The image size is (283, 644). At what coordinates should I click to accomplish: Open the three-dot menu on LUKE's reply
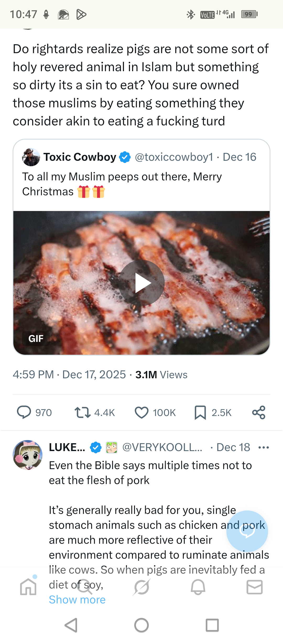click(x=263, y=447)
